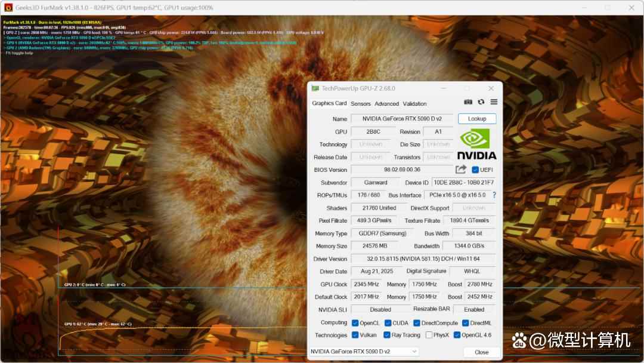644x363 pixels.
Task: Click the Close button in GPU-Z
Action: pos(481,352)
